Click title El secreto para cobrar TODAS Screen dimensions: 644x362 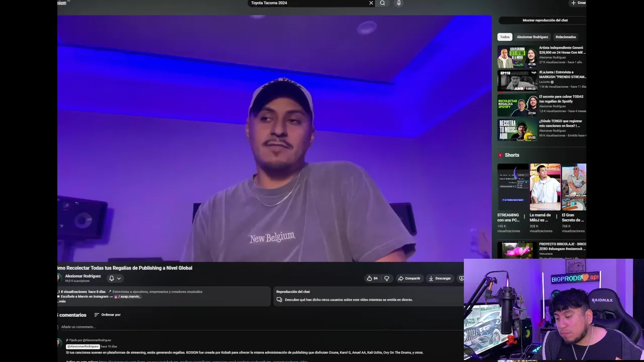(561, 99)
